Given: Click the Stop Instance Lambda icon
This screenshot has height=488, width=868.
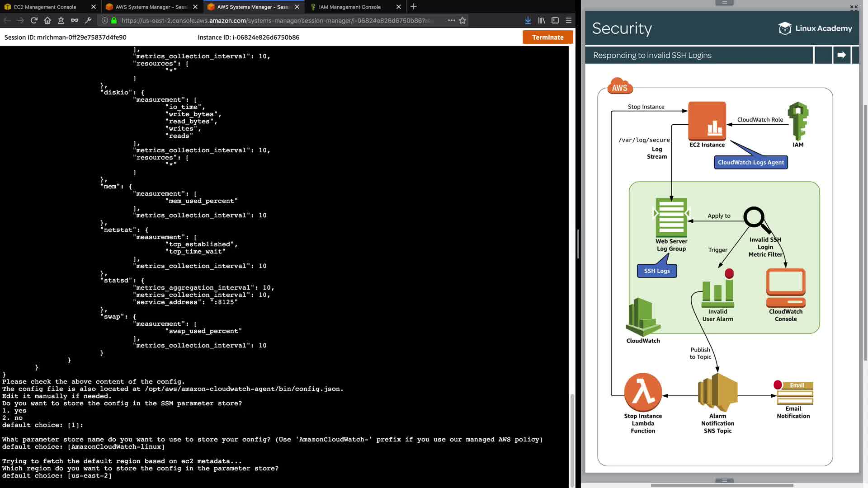Looking at the screenshot, I should (x=642, y=392).
